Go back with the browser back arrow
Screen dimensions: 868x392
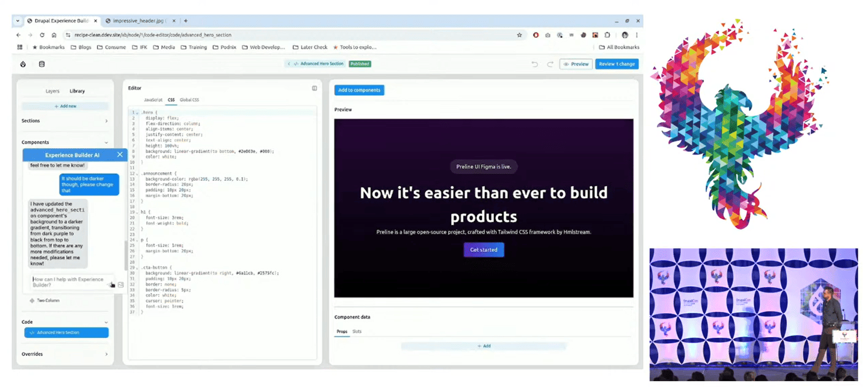pos(19,35)
